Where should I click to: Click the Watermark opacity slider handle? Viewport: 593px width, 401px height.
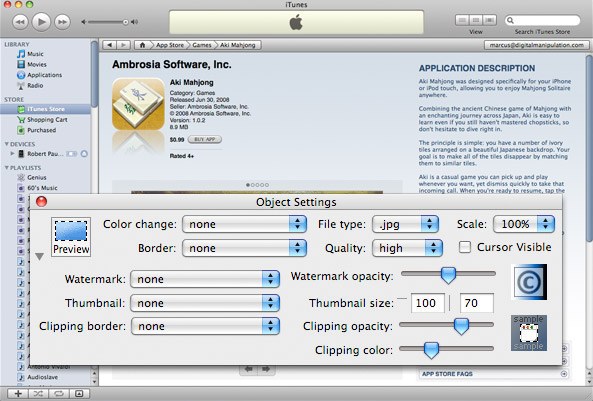pos(448,275)
